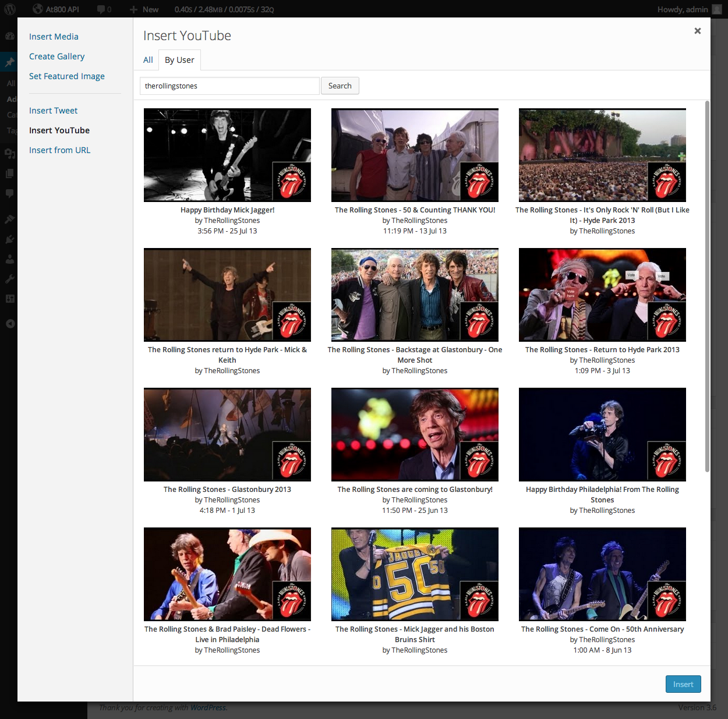728x719 pixels.
Task: Click the blue Insert button
Action: click(683, 684)
